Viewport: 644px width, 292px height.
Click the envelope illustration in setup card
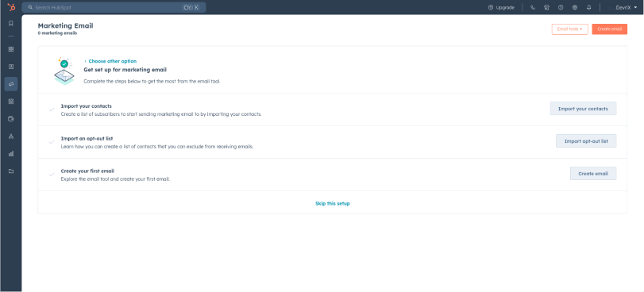click(x=64, y=71)
